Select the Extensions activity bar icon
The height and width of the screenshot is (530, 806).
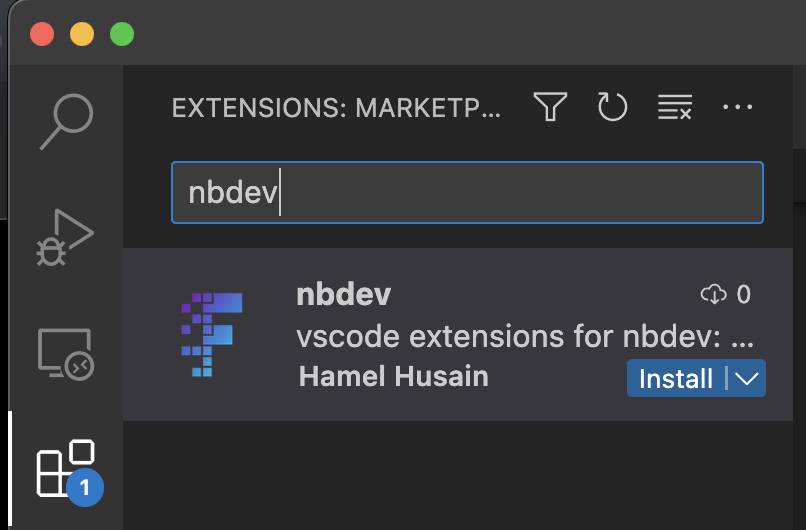(x=66, y=468)
